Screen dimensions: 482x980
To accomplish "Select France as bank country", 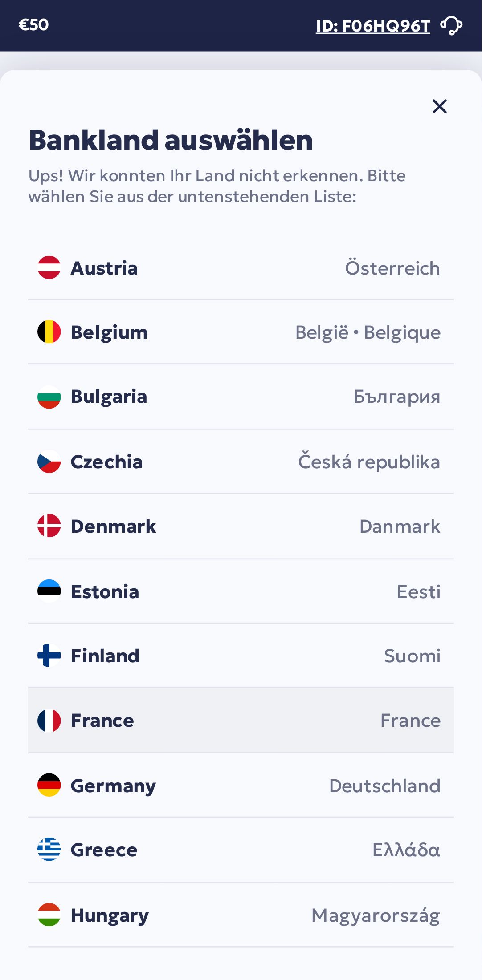I will (x=241, y=720).
